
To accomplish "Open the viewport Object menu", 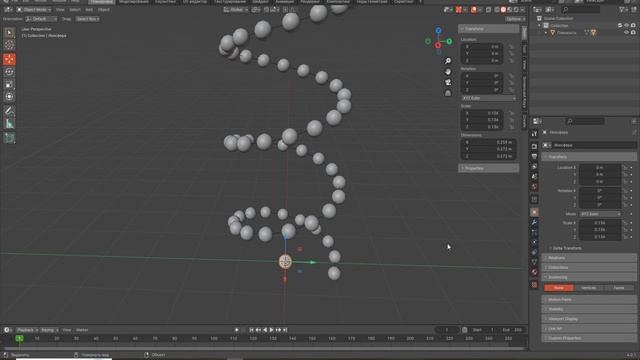I will pyautogui.click(x=103, y=9).
